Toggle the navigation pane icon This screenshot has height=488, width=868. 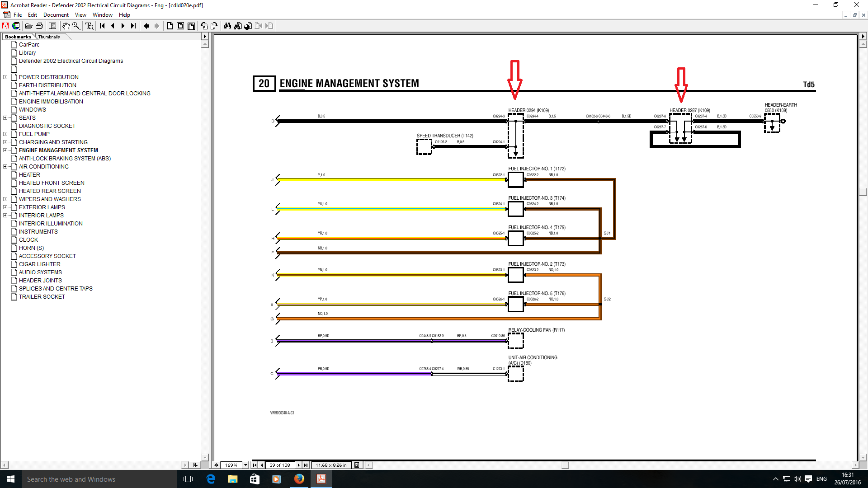click(x=52, y=26)
